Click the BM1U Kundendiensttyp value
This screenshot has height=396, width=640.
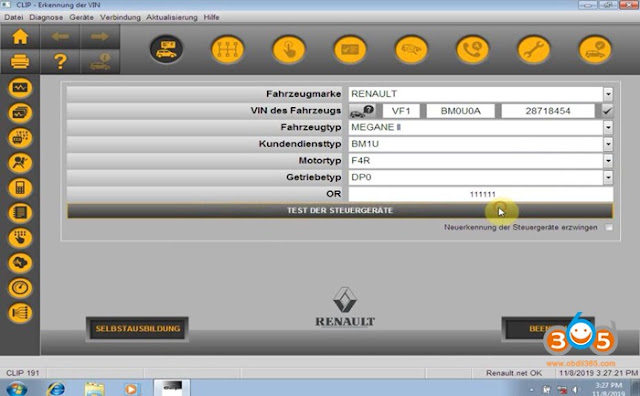tap(365, 144)
